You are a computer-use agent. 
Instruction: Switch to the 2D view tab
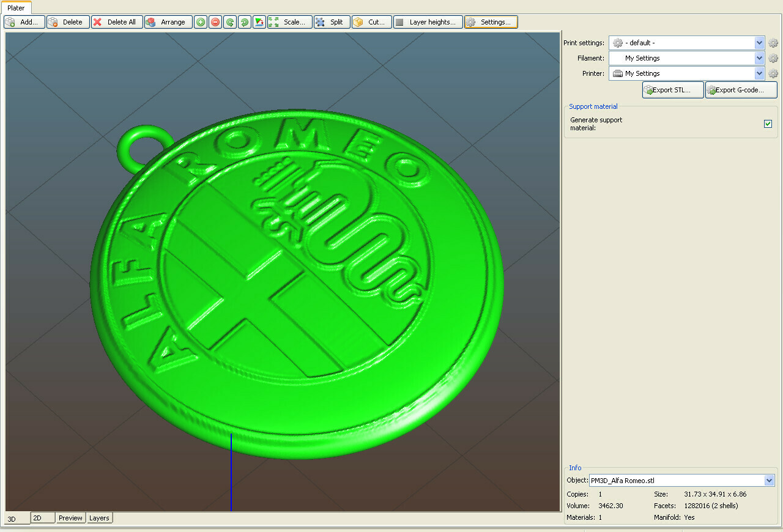(43, 518)
